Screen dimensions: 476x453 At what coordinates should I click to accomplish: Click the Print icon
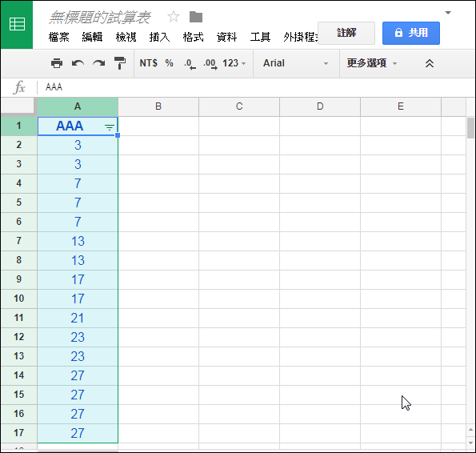click(x=57, y=63)
